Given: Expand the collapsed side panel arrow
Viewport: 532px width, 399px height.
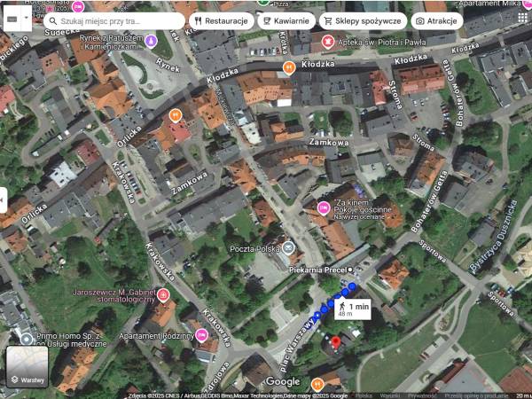Looking at the screenshot, I should pyautogui.click(x=4, y=199).
